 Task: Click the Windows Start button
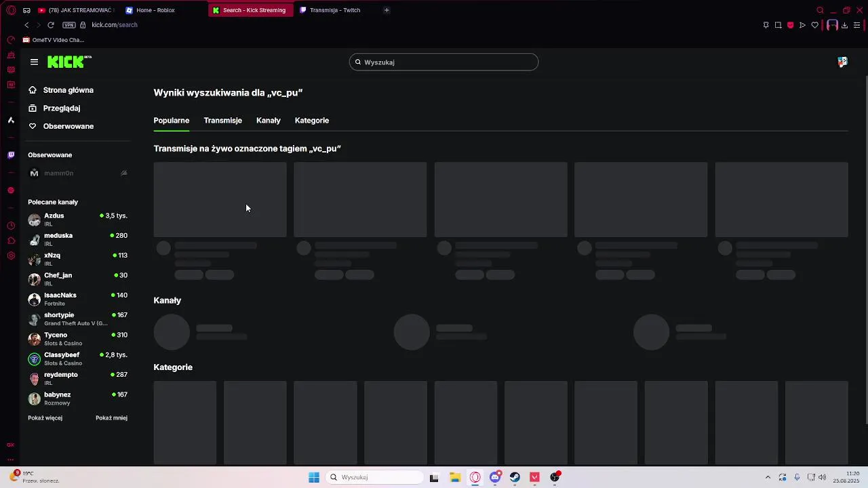[314, 477]
